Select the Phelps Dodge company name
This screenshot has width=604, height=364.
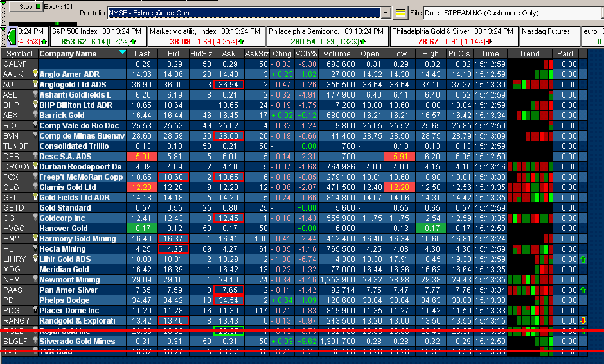(x=64, y=300)
